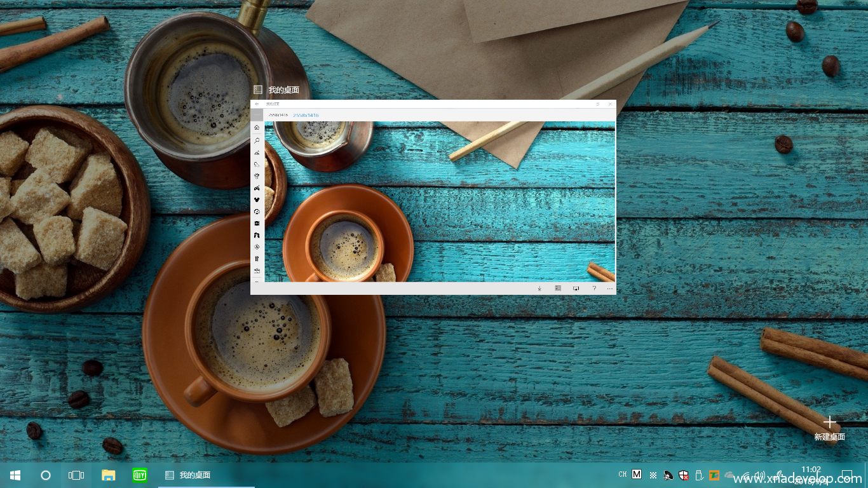Select the Mickey Mouse category icon
868x488 pixels.
pos(257,200)
